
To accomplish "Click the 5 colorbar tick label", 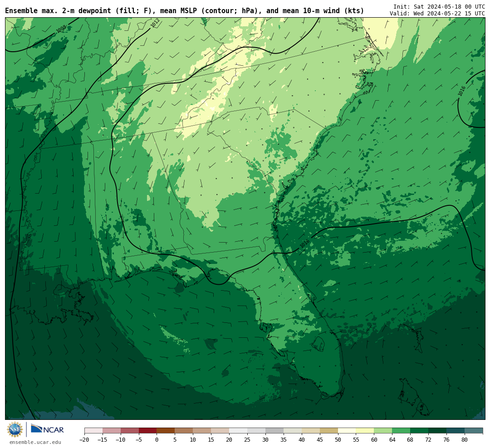I will (x=175, y=440).
